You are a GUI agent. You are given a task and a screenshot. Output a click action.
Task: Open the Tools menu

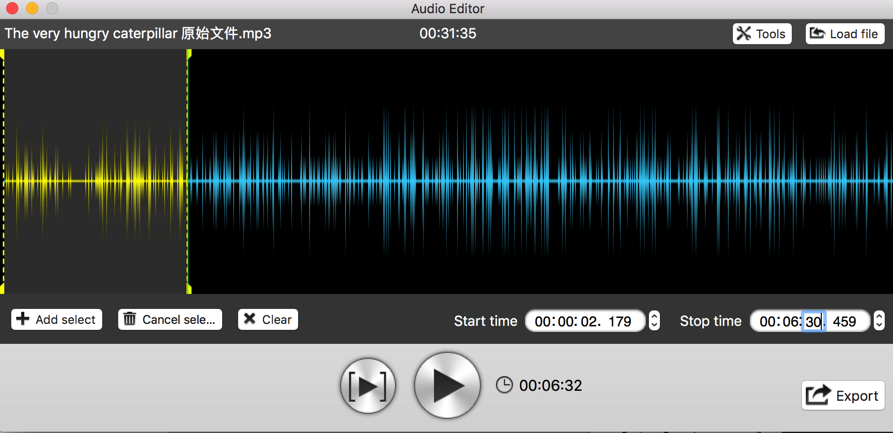point(761,34)
